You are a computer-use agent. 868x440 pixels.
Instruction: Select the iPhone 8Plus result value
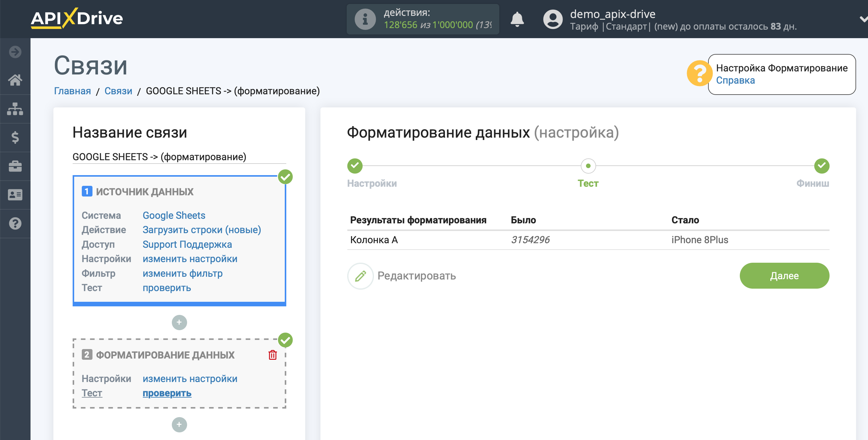tap(700, 240)
